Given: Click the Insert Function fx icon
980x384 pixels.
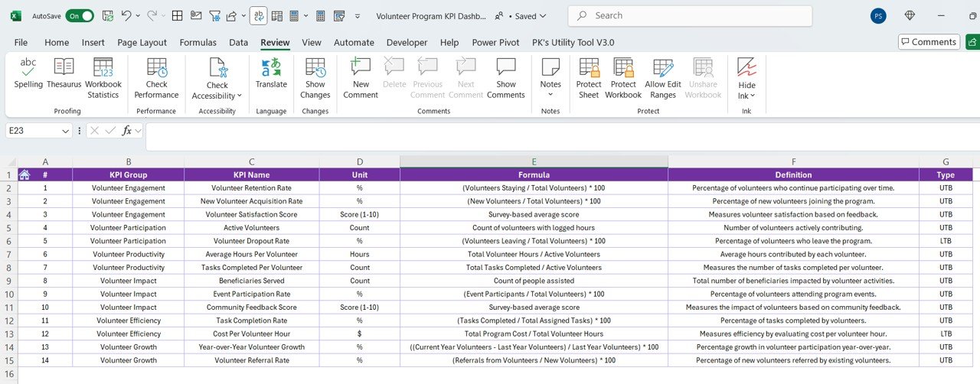Looking at the screenshot, I should [127, 131].
